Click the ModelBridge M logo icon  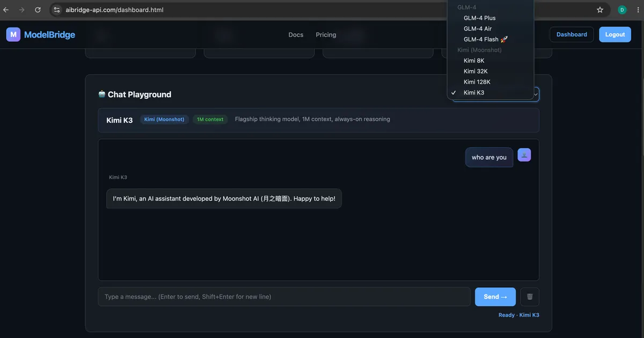coord(13,34)
